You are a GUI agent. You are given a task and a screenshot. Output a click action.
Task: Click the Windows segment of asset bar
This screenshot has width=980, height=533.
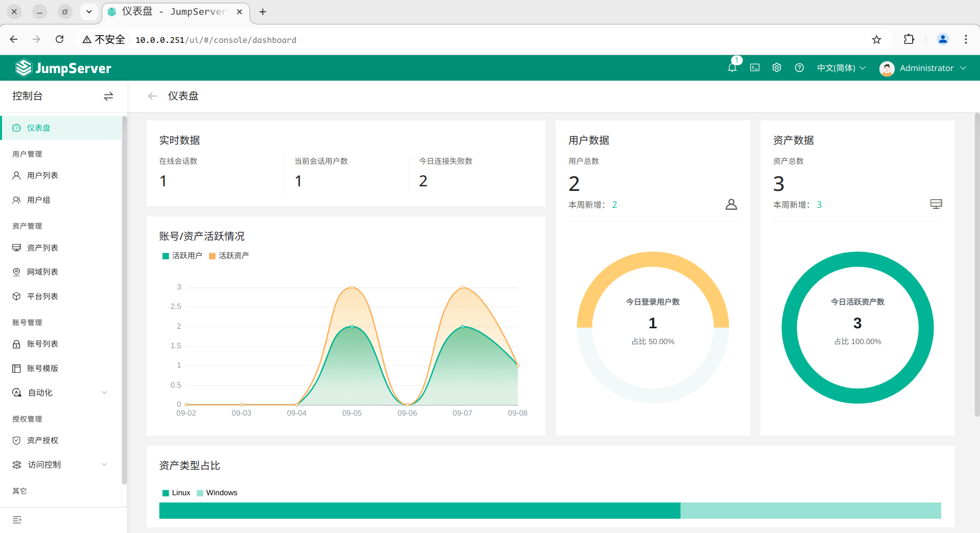(810, 511)
